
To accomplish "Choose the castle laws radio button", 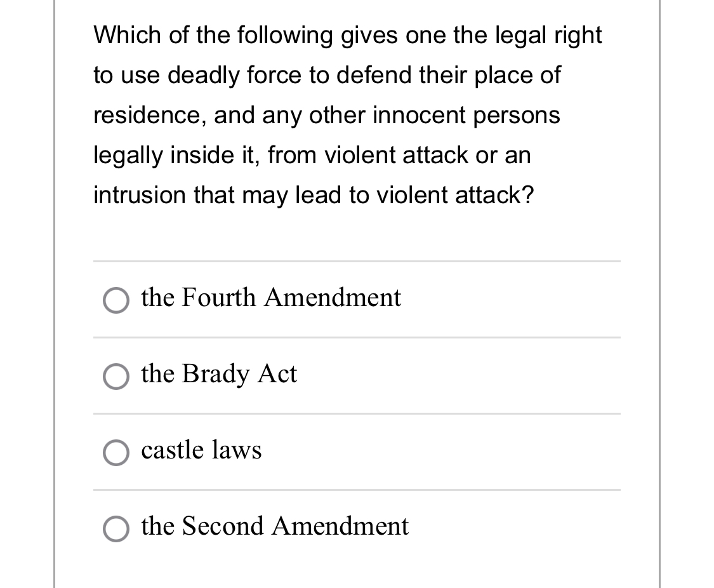I will (116, 453).
